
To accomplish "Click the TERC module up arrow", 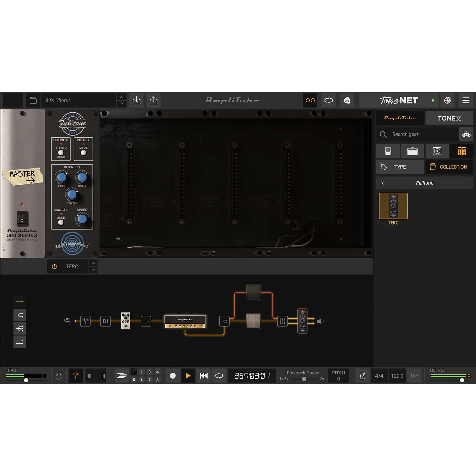I will pyautogui.click(x=93, y=263).
